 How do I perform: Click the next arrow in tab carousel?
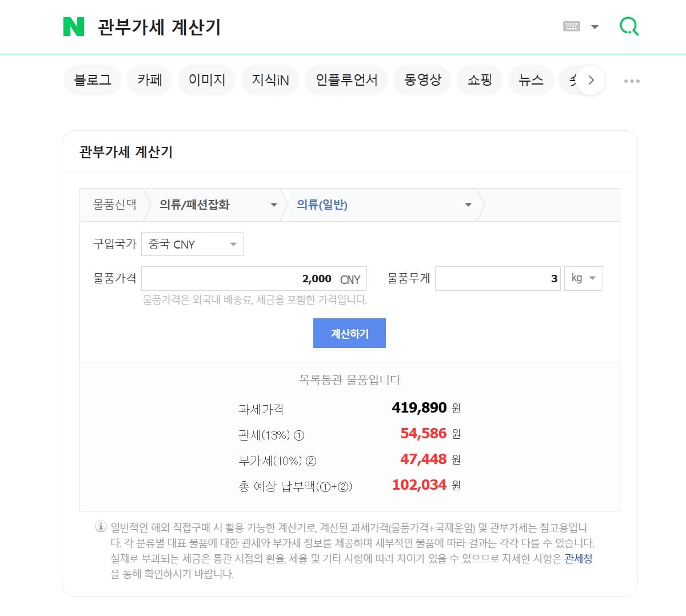click(x=591, y=80)
